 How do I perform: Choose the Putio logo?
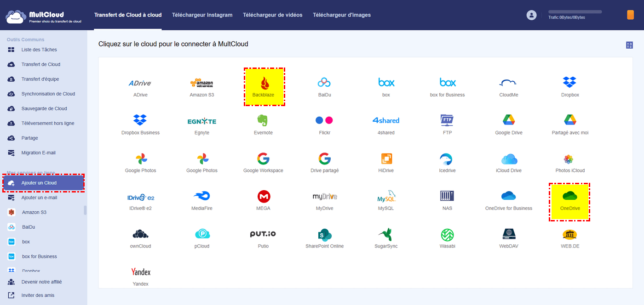click(x=263, y=234)
